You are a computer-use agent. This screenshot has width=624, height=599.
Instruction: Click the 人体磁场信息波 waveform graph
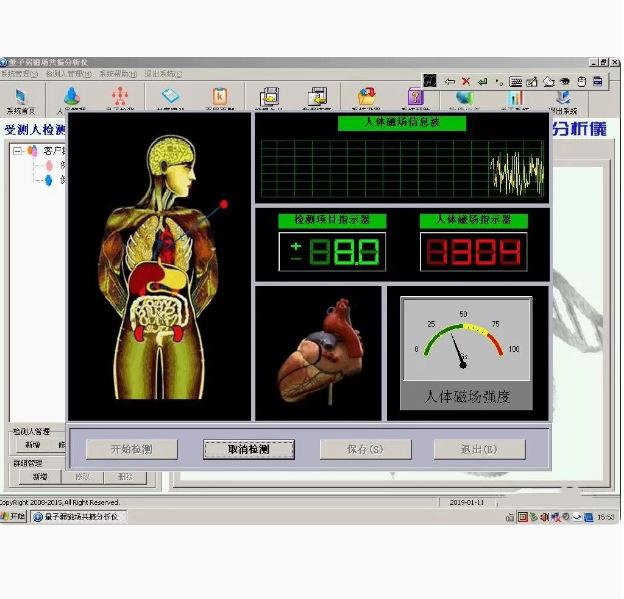(402, 168)
